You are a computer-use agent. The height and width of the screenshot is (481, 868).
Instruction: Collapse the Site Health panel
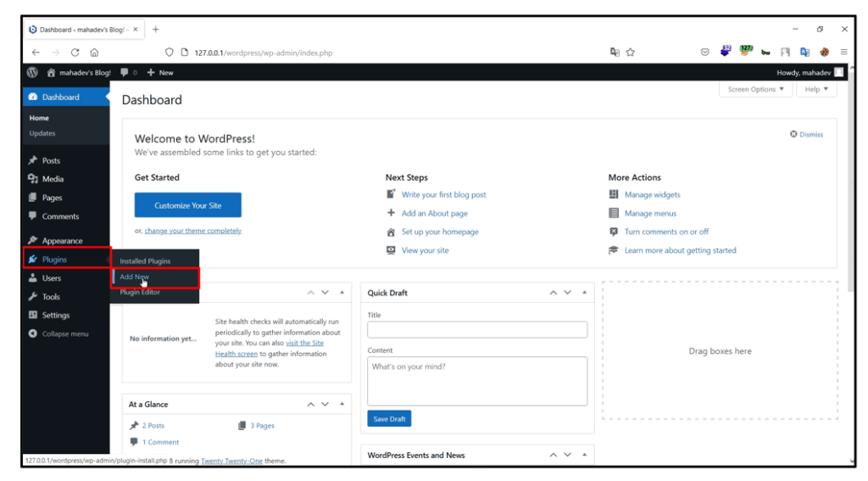pos(342,293)
